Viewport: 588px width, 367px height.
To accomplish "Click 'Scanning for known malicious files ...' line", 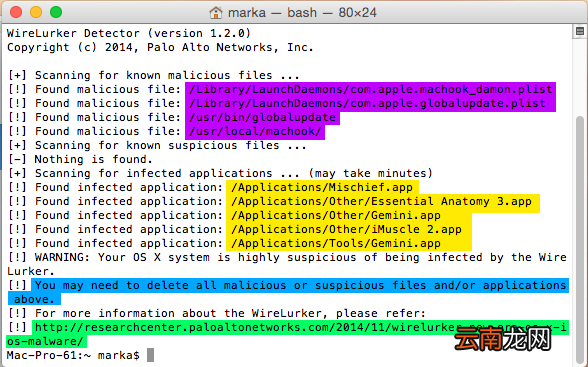I will (154, 75).
